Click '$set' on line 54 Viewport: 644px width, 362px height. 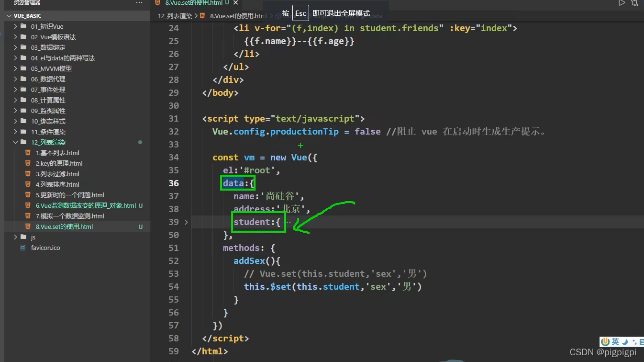point(280,286)
